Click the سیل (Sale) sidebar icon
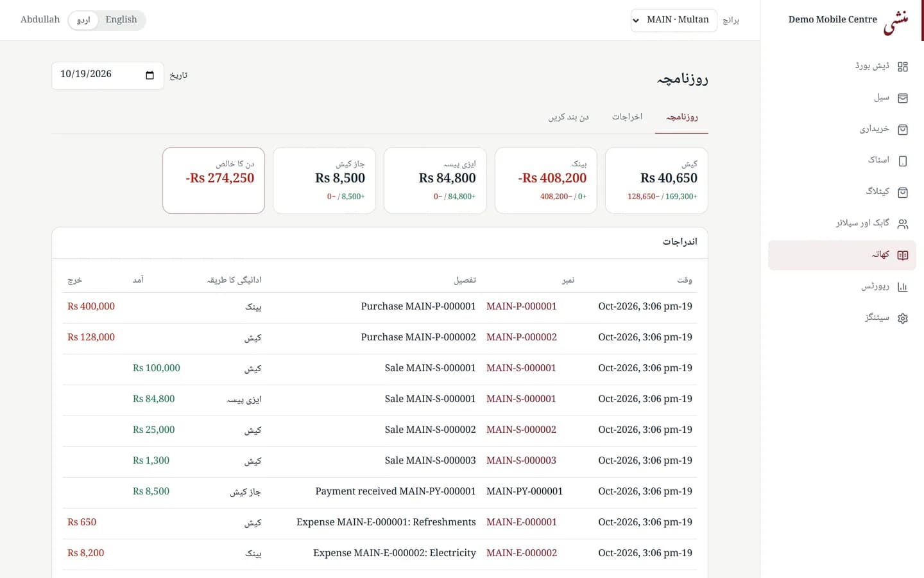 (902, 98)
